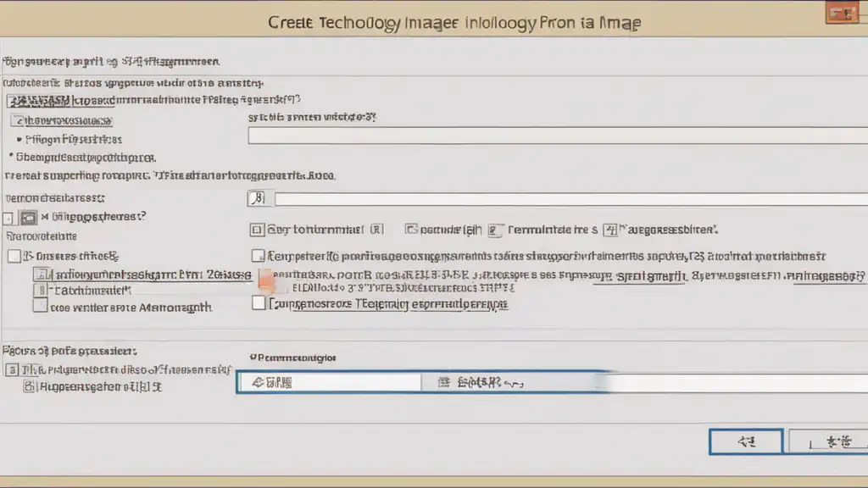Image resolution: width=868 pixels, height=488 pixels.
Task: Tick the checkbox next to "ventier srote Mantonagth"
Action: pos(39,308)
